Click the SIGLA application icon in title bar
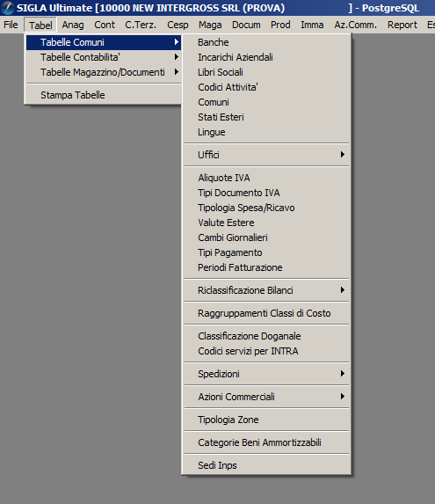 (7, 8)
